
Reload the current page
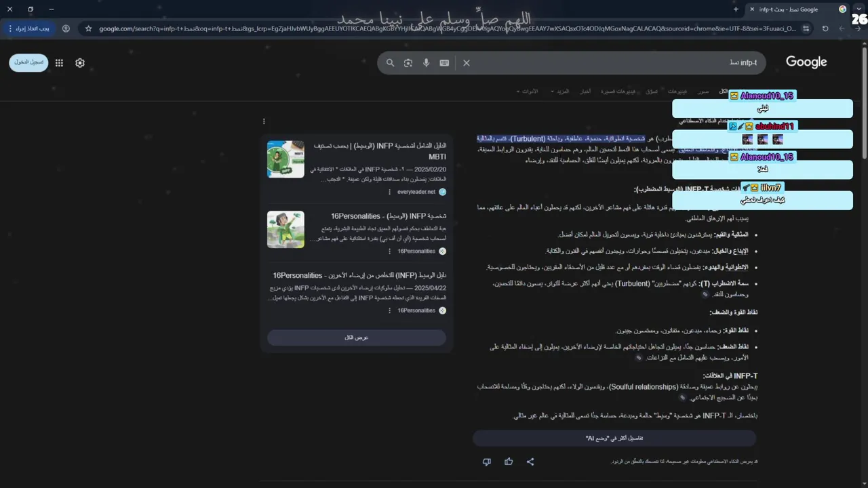click(x=825, y=28)
